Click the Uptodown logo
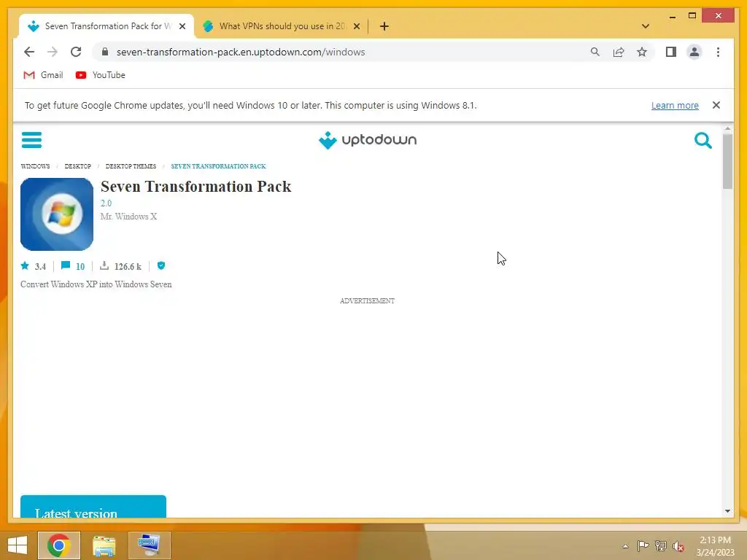Screen dimensions: 747x560 tap(368, 140)
